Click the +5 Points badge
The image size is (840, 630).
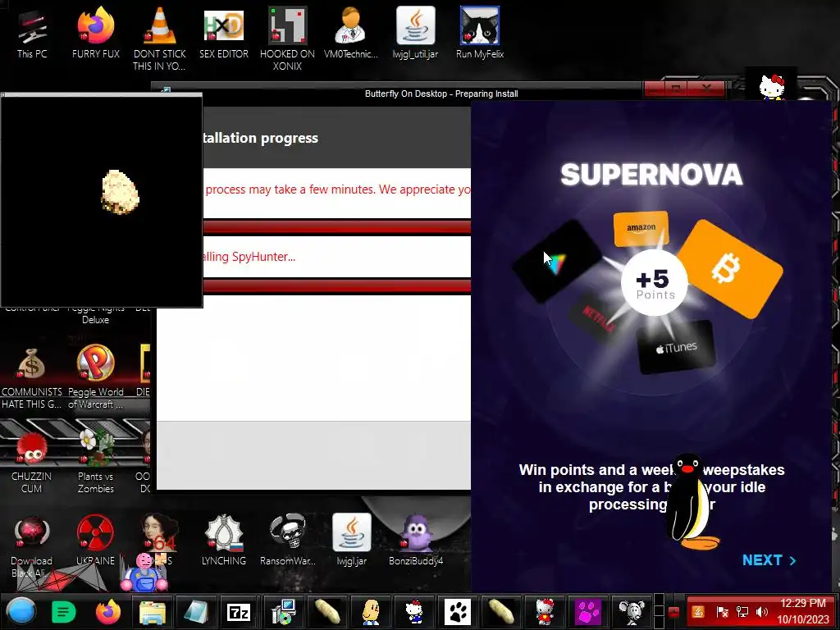click(x=654, y=283)
